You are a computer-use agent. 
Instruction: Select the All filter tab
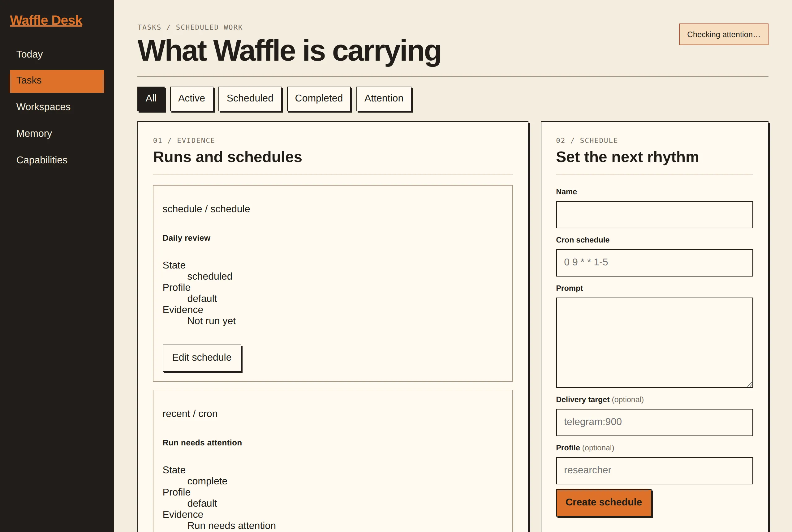point(151,98)
